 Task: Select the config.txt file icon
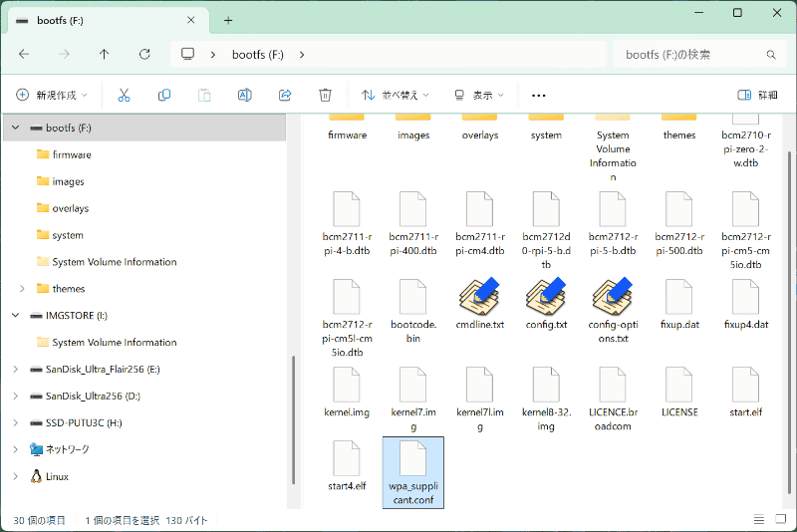546,296
